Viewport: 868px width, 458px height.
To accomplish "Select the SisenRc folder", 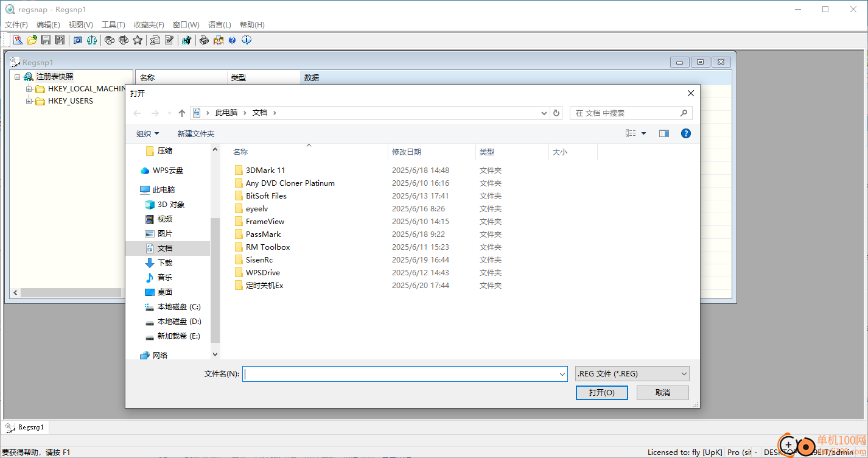I will point(254,260).
